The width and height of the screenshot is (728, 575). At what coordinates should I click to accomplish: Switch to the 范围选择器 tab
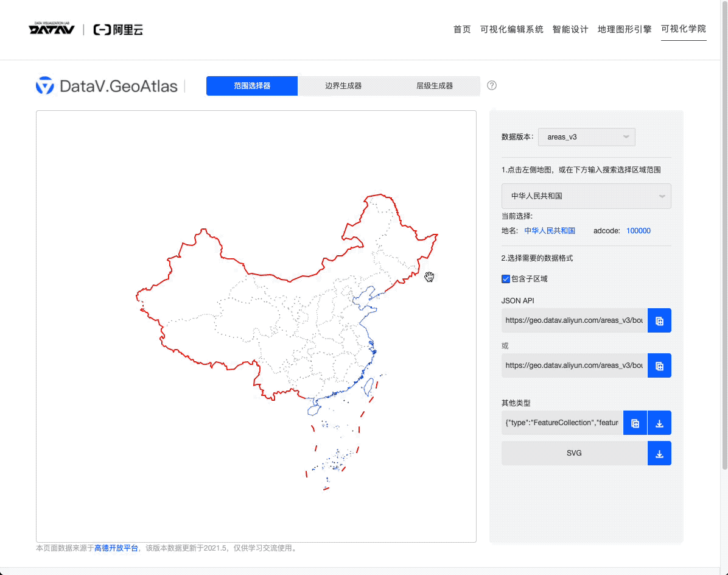(x=252, y=86)
